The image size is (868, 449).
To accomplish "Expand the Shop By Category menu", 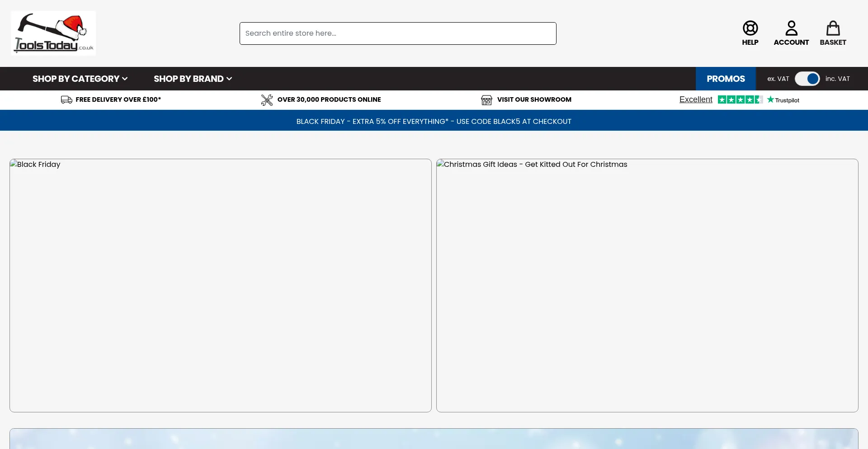I will [x=80, y=79].
